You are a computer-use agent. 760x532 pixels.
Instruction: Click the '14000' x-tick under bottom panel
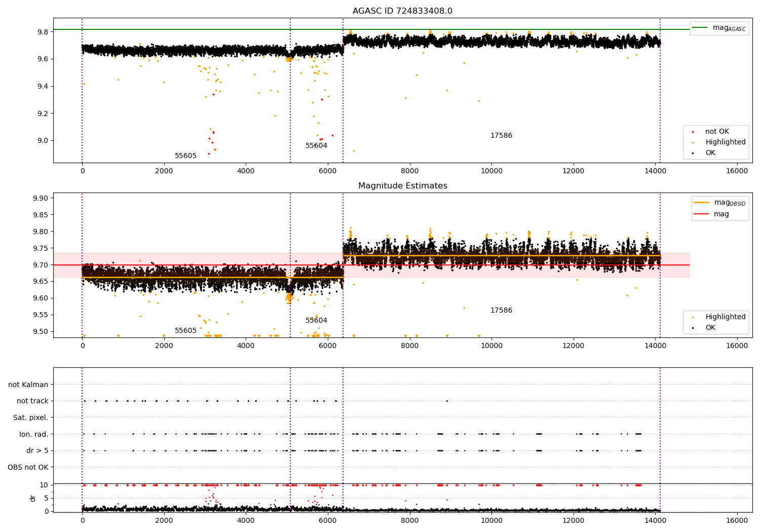(655, 521)
